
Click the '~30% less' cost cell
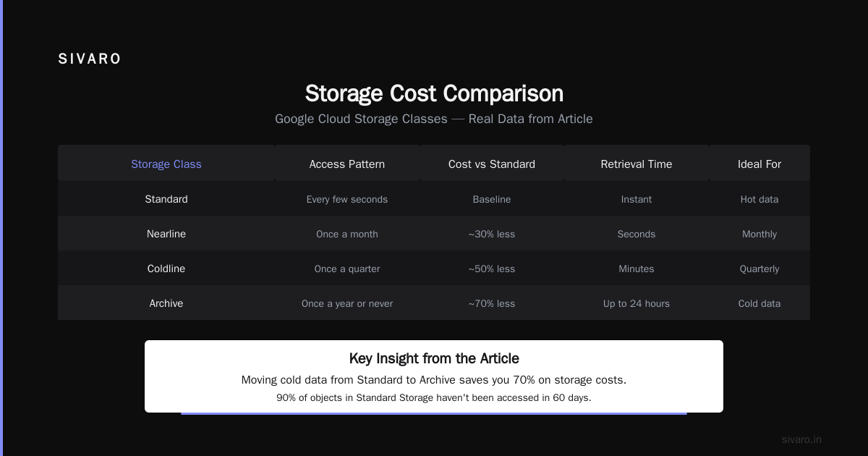492,234
